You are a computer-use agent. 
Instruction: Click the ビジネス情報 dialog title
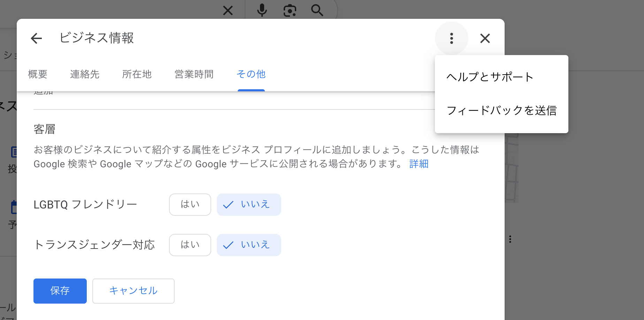point(97,38)
